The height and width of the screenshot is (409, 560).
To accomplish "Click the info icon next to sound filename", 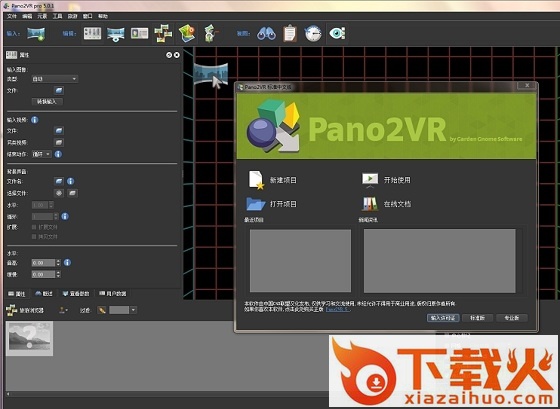I will point(71,181).
